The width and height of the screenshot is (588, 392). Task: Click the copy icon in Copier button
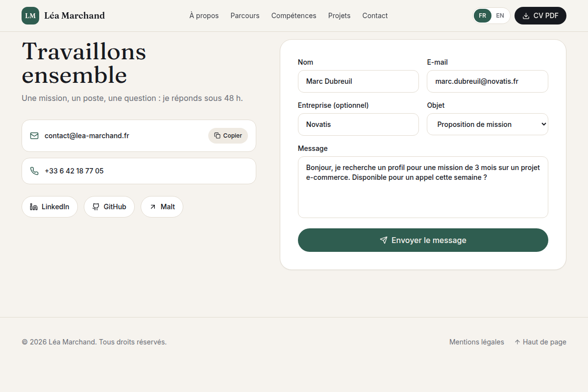[x=217, y=136]
